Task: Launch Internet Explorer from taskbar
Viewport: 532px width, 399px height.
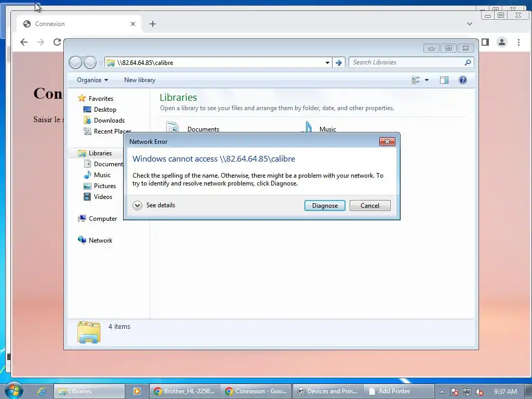Action: pyautogui.click(x=42, y=391)
